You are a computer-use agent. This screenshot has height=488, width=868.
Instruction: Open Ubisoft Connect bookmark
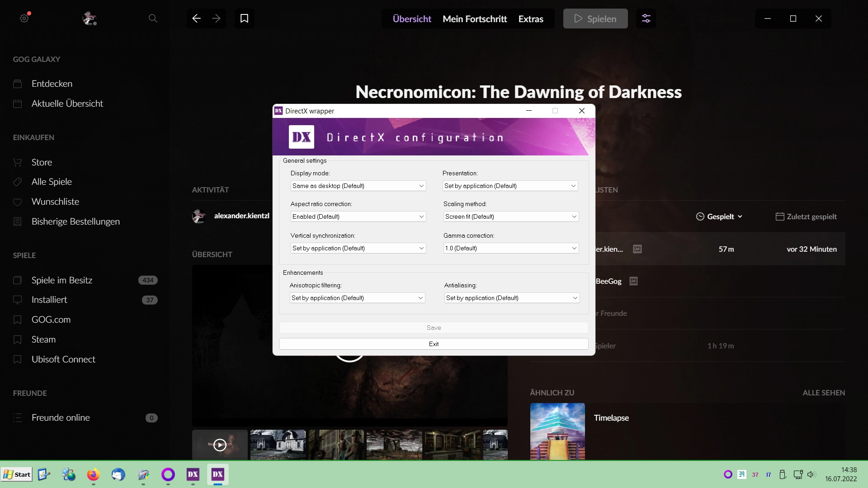[63, 359]
